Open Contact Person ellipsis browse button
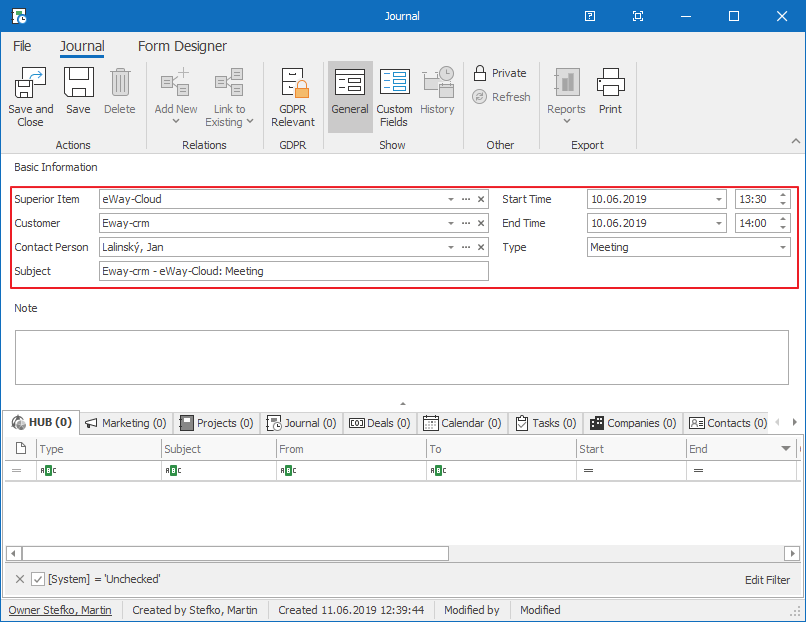This screenshot has width=806, height=622. (x=466, y=247)
